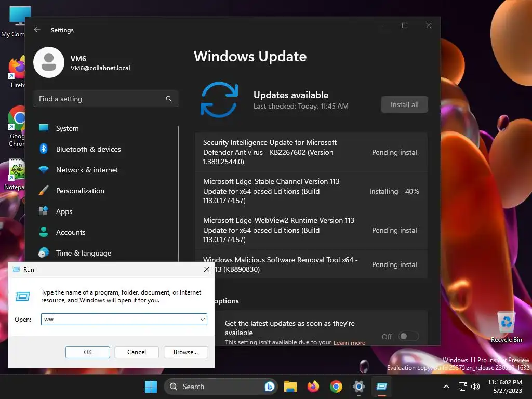Click the Install all button
This screenshot has height=399, width=532.
[404, 104]
